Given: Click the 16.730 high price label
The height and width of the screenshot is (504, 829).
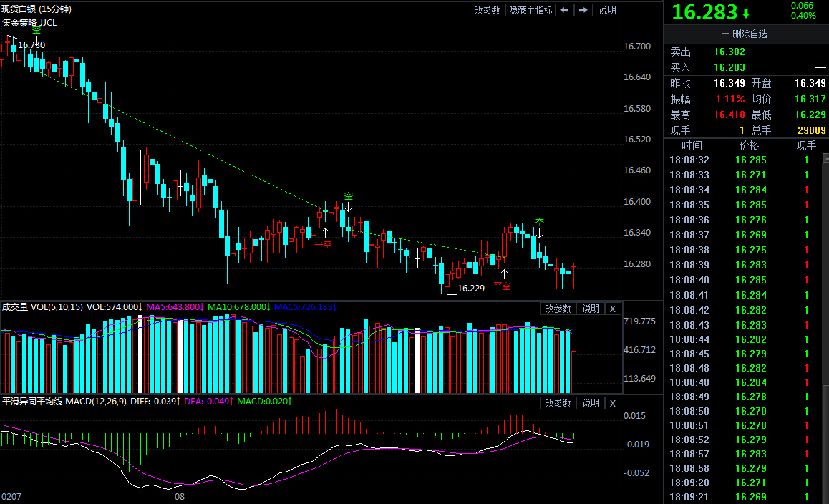Looking at the screenshot, I should click(31, 45).
